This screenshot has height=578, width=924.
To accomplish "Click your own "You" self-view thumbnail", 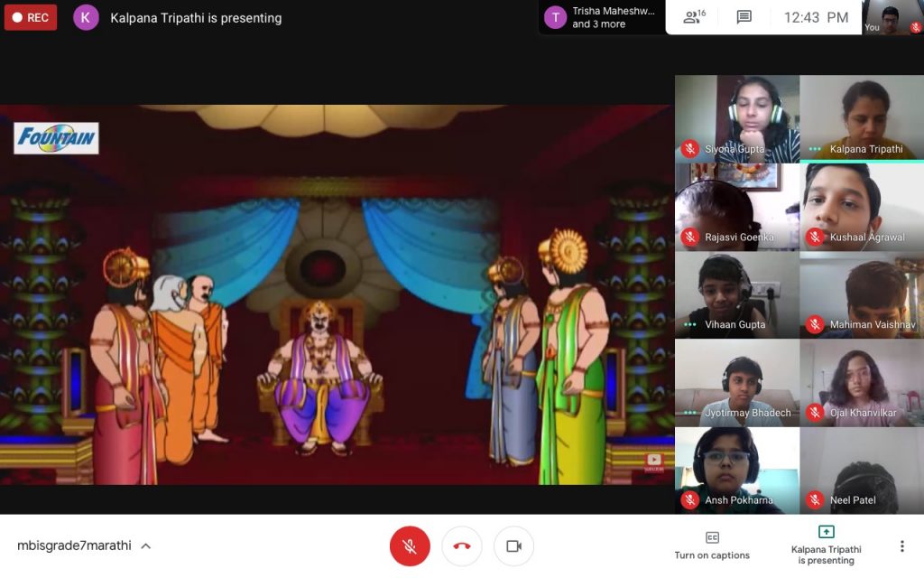I will 892,17.
